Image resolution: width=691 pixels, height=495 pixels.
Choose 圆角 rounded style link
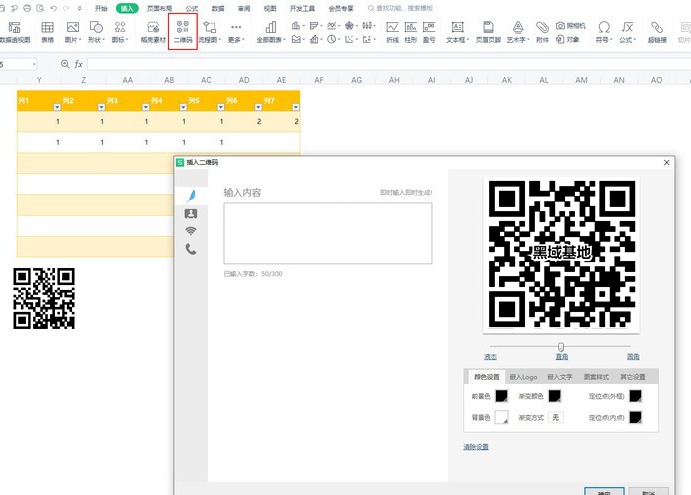[633, 357]
